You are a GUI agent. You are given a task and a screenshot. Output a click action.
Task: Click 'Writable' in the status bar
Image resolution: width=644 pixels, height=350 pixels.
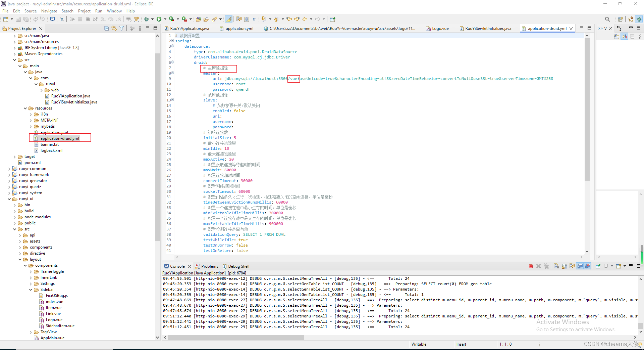(419, 344)
